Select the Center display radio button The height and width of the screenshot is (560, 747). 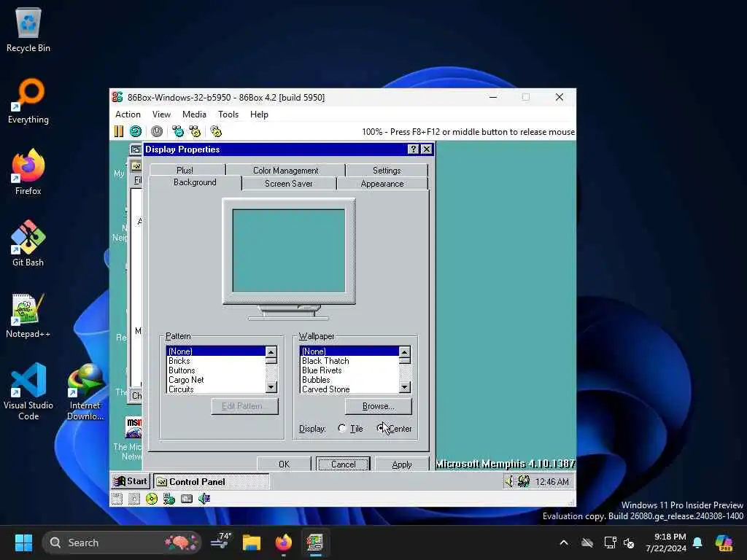[x=380, y=428]
